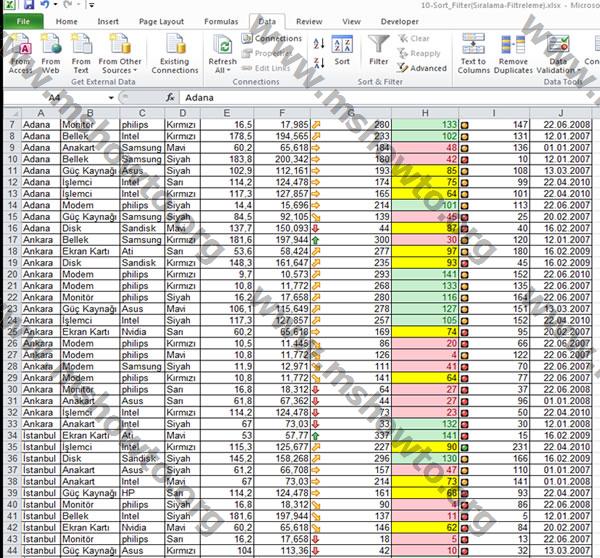600x558 pixels.
Task: Sort Z to A descending
Action: pos(319,63)
